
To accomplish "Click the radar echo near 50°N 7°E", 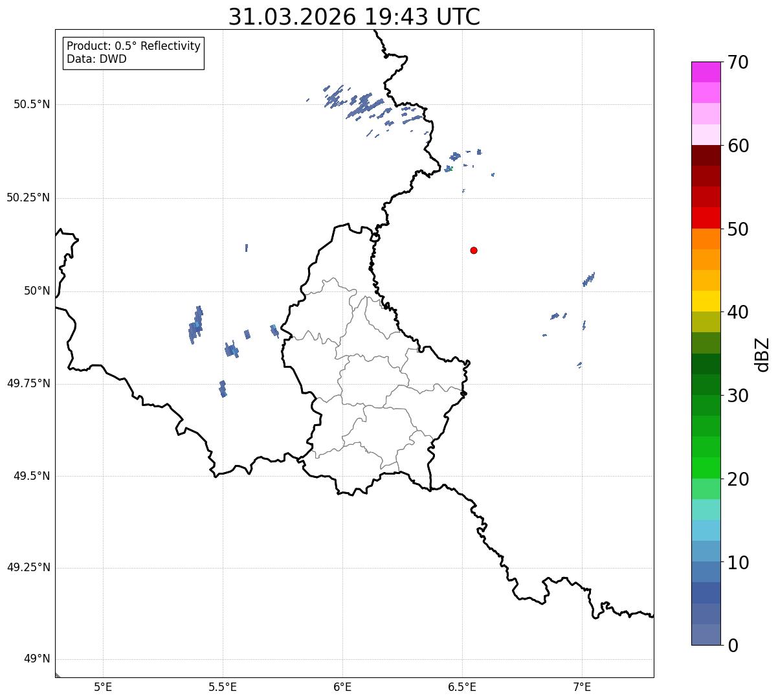I will pos(588,279).
